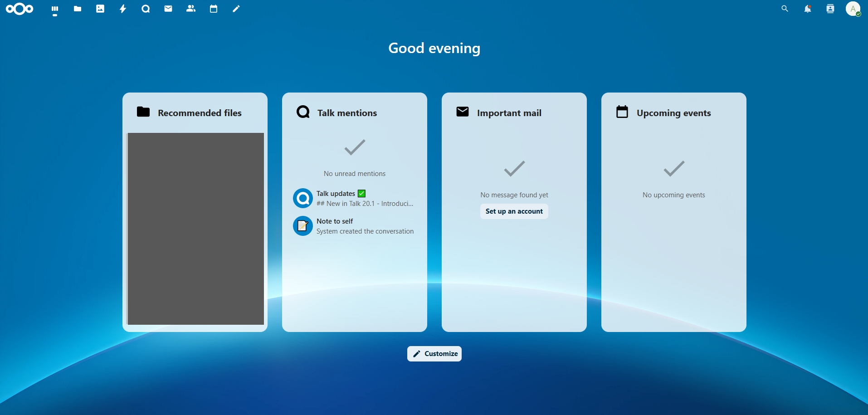Open the Note to self conversation

354,226
